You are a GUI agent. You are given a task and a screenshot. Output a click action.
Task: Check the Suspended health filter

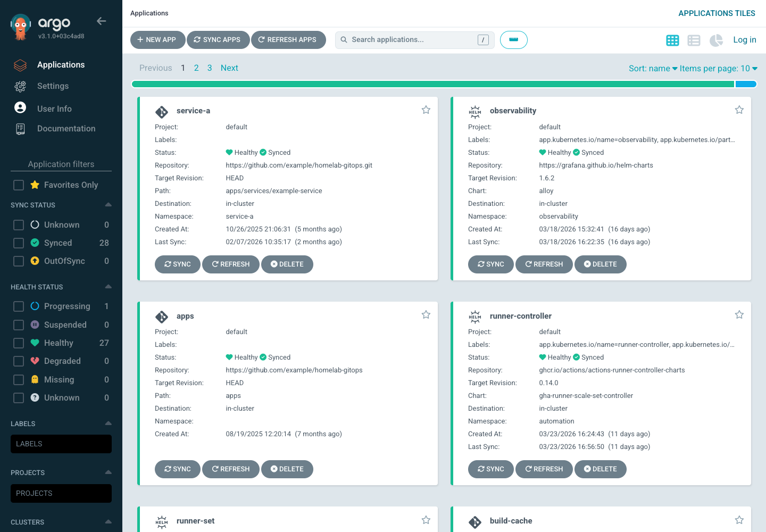19,325
